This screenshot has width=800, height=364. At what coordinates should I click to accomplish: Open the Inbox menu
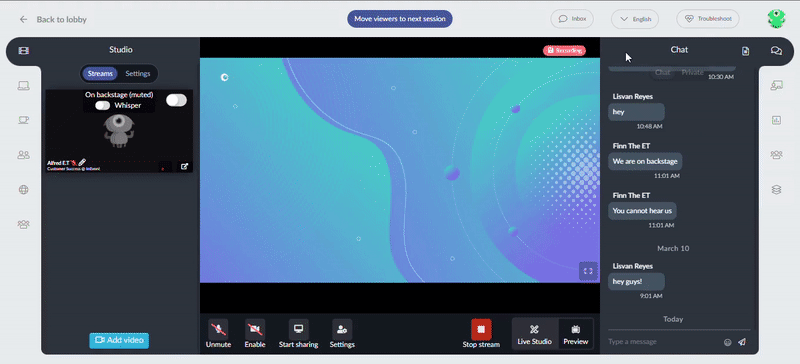tap(572, 19)
